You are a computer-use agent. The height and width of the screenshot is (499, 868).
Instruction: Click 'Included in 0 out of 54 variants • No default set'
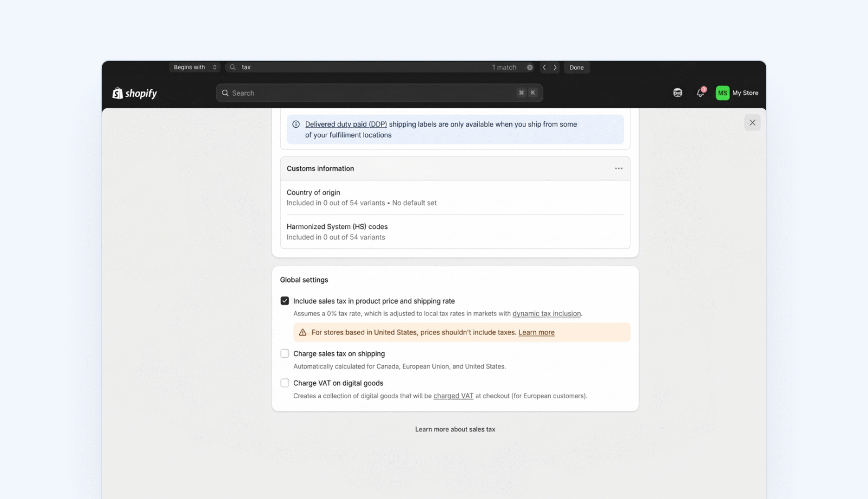tap(361, 203)
